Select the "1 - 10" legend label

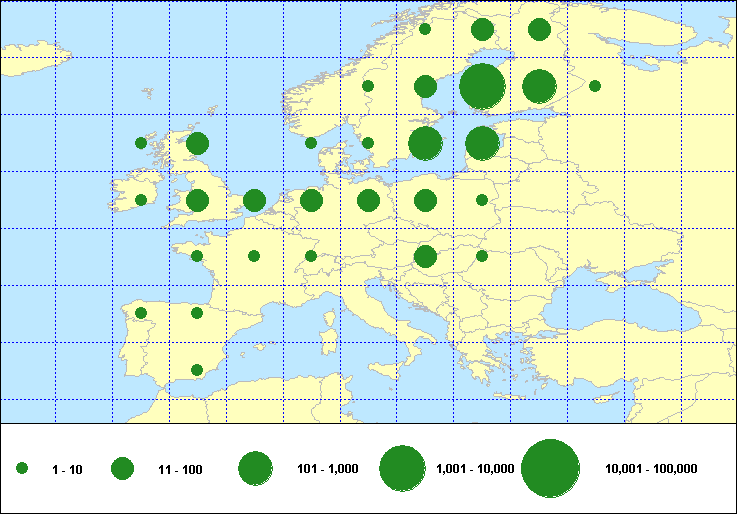coord(67,469)
